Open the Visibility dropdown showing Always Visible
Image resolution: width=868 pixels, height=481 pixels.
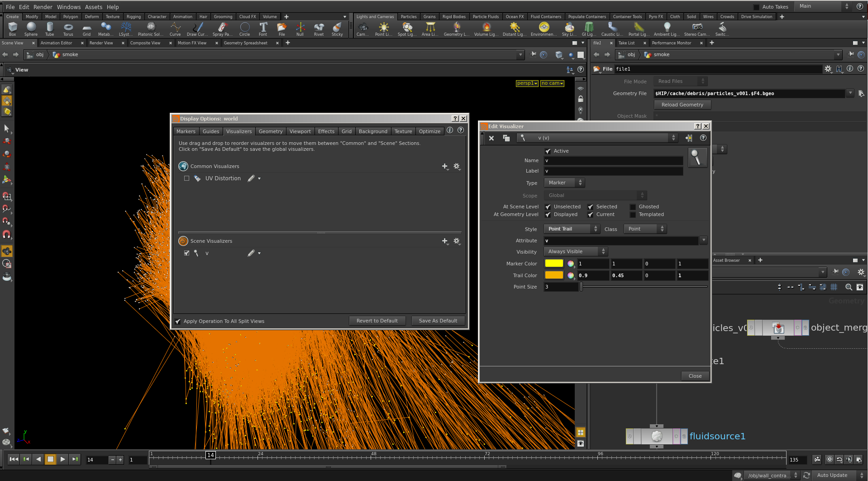[x=576, y=251]
